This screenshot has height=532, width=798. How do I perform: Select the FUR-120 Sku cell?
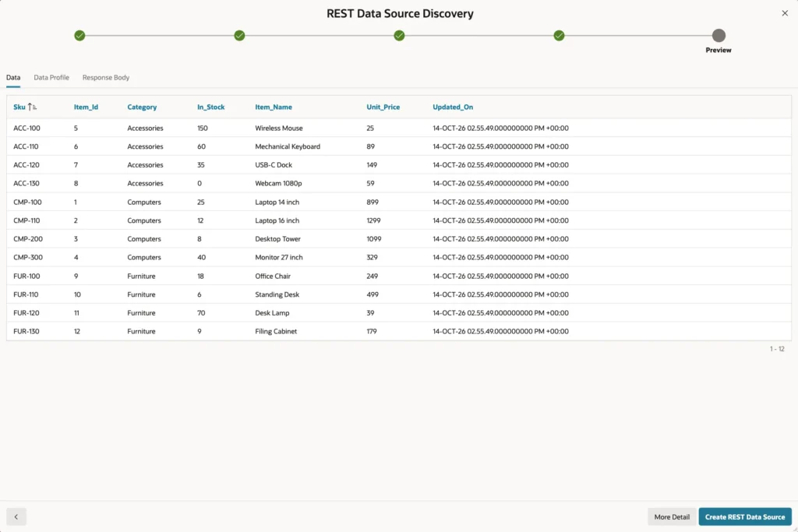[26, 313]
